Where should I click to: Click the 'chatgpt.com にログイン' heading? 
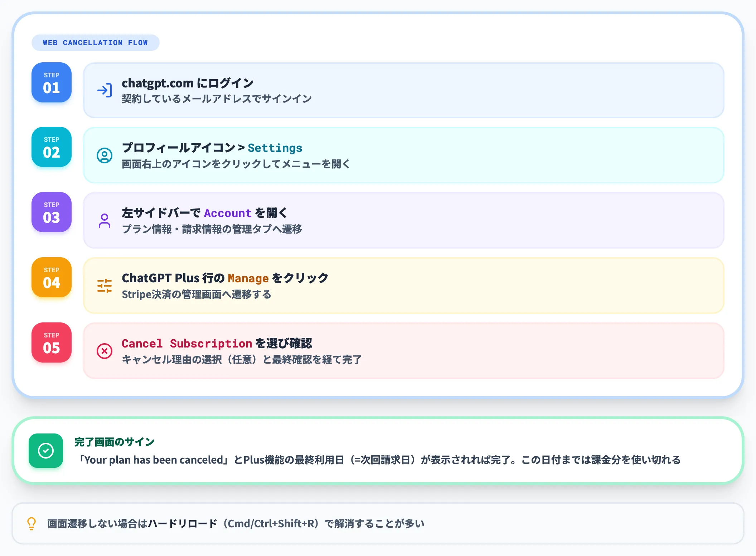(188, 83)
